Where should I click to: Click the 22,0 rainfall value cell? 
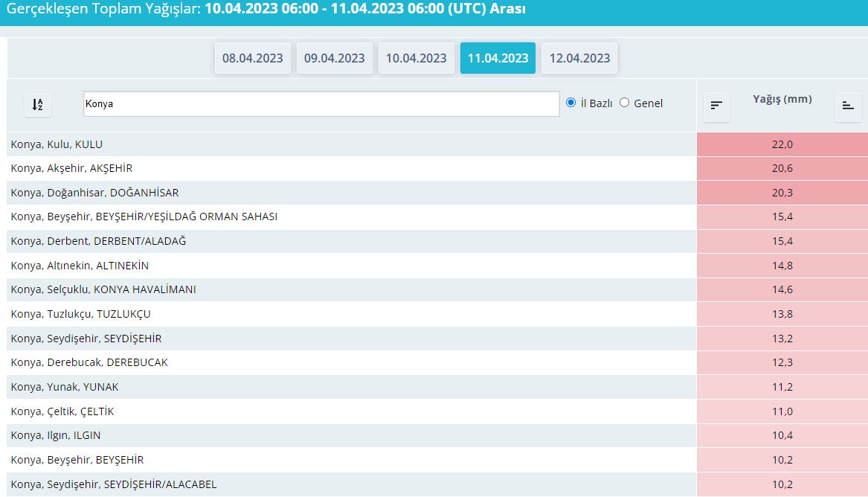pos(782,144)
